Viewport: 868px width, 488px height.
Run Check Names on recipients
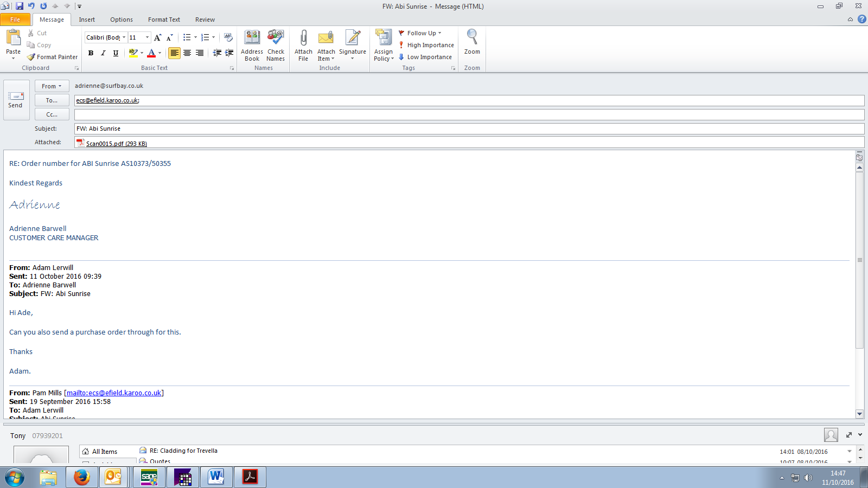tap(276, 46)
